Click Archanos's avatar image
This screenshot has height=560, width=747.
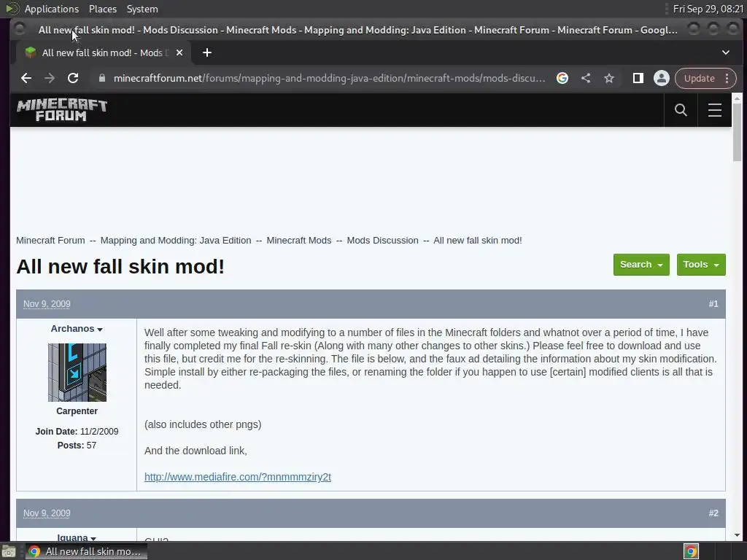(77, 373)
